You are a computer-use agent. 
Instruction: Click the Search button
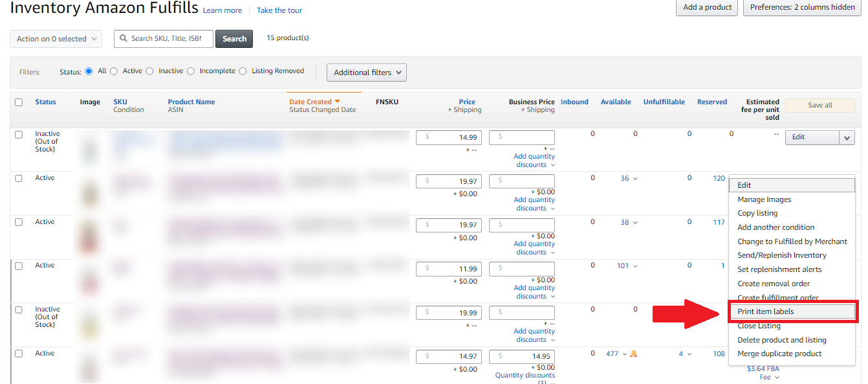233,38
